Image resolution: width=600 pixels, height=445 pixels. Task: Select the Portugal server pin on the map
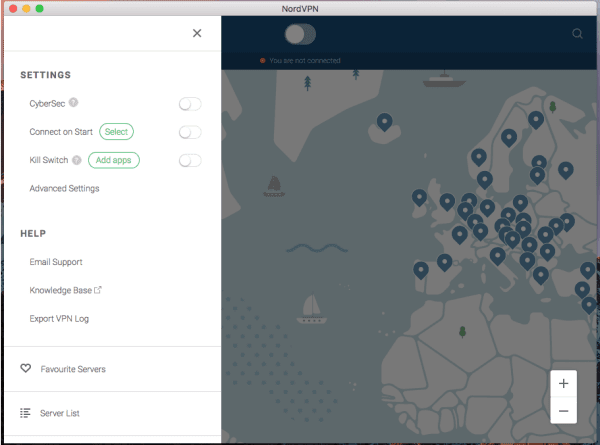tap(421, 270)
